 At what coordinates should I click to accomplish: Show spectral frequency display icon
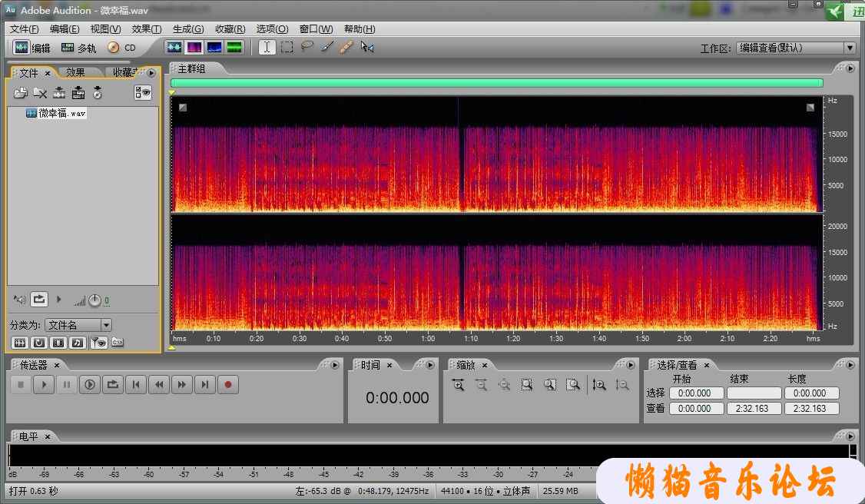coord(194,48)
